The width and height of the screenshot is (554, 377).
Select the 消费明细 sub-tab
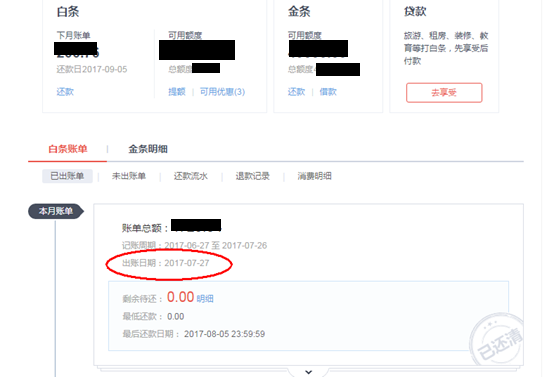314,176
